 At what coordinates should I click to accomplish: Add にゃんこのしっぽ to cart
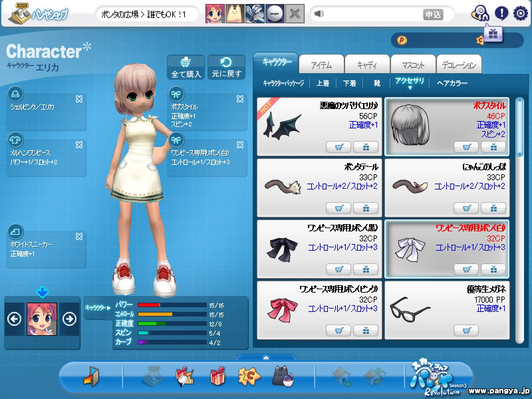coord(467,208)
